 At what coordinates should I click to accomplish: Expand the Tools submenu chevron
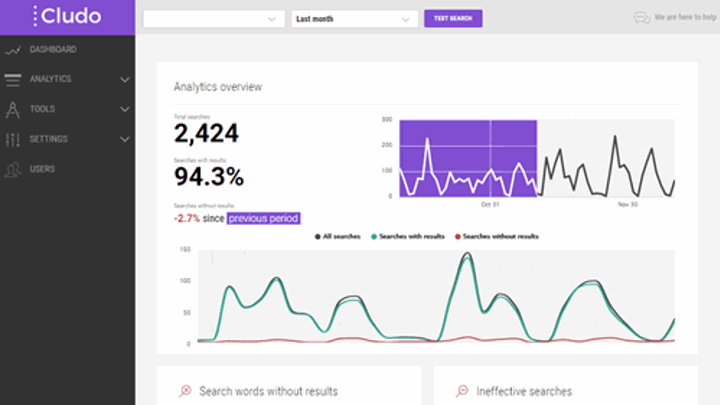point(124,109)
